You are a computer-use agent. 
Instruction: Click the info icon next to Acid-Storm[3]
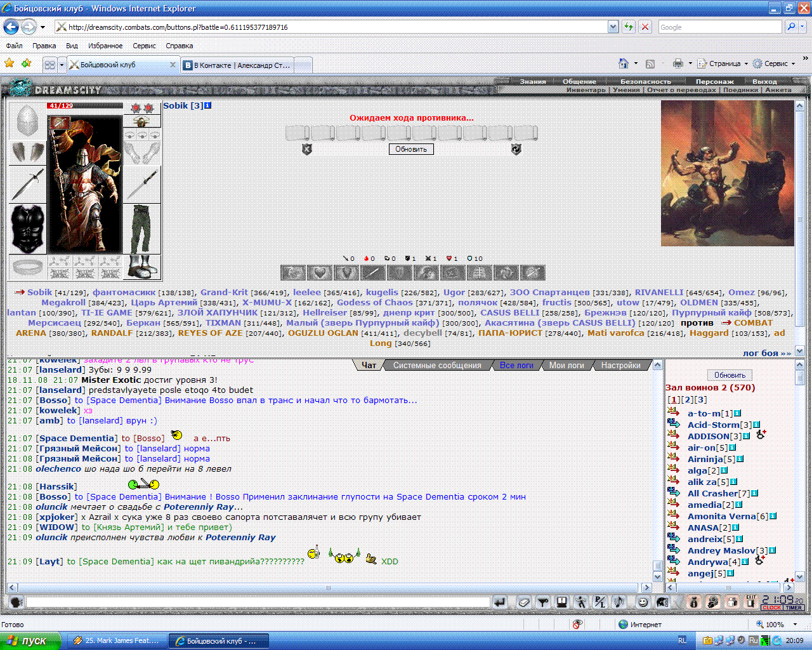[757, 425]
